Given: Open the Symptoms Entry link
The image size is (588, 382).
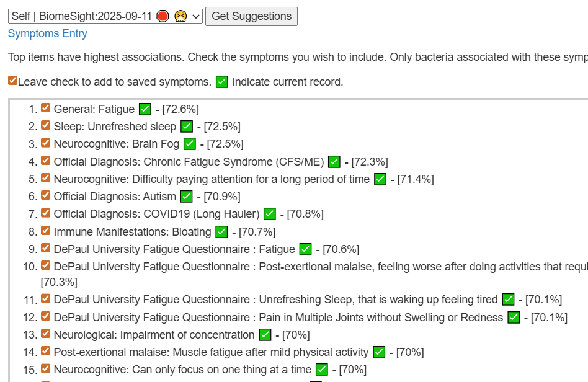Looking at the screenshot, I should point(48,33).
